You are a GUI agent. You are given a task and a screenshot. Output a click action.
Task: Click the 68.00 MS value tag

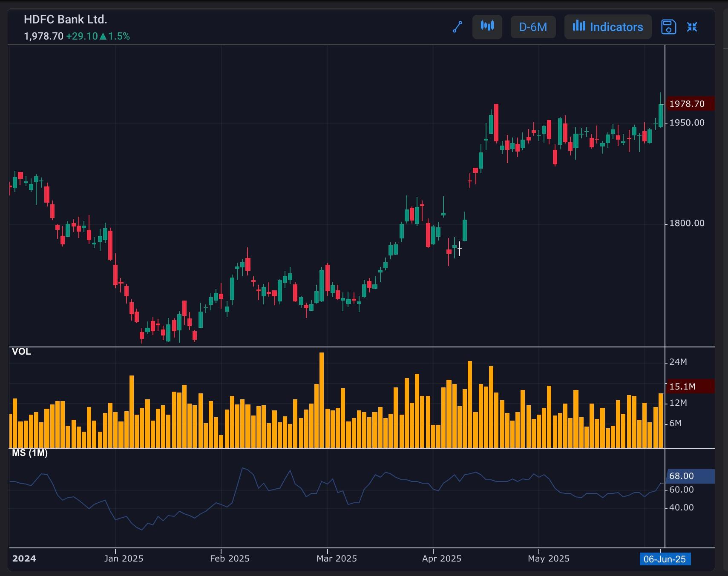click(x=690, y=476)
